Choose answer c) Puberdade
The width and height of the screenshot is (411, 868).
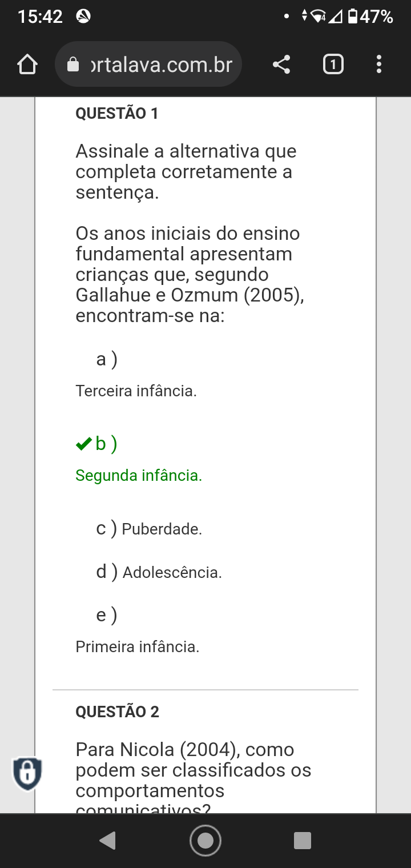[162, 529]
